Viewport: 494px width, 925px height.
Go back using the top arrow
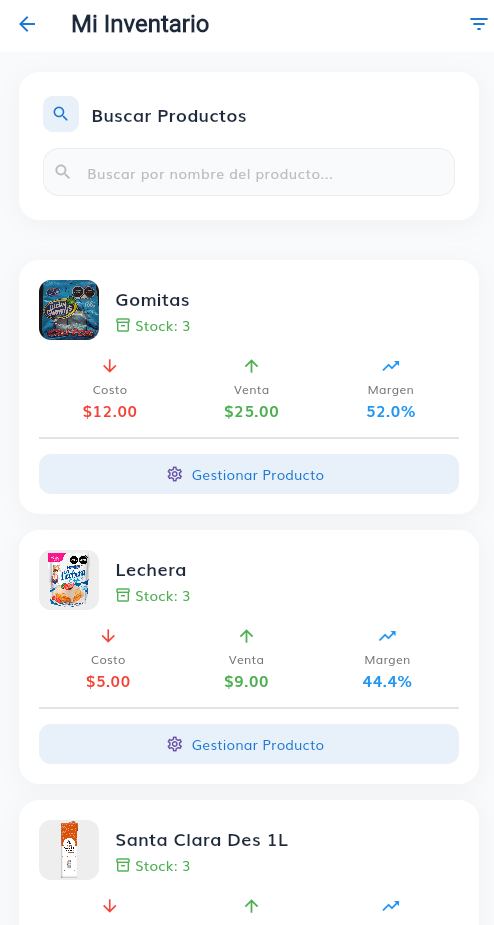point(27,24)
